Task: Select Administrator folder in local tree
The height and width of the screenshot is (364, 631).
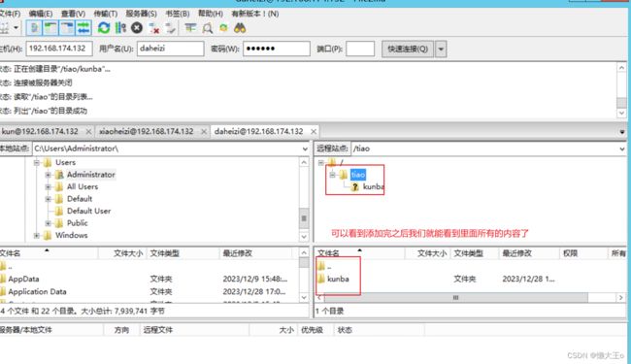Action: pos(90,175)
